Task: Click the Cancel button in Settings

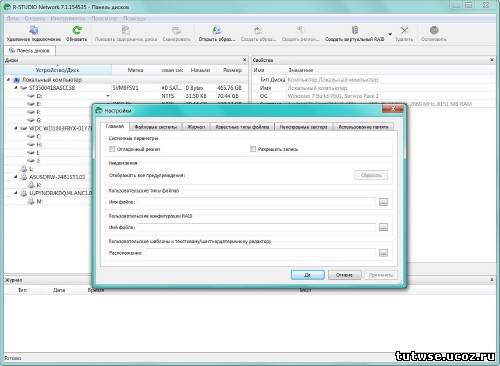Action: point(345,275)
